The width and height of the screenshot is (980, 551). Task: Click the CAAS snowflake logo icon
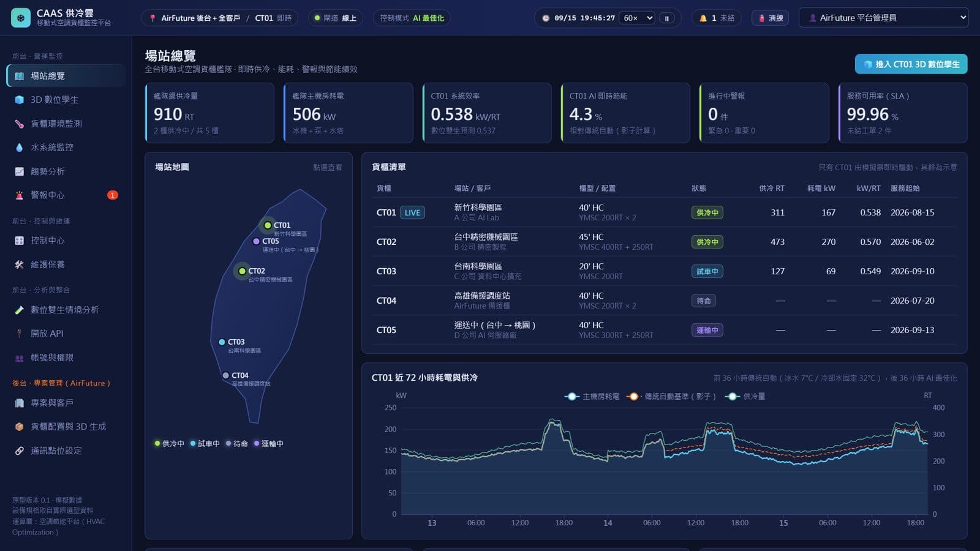click(x=21, y=18)
